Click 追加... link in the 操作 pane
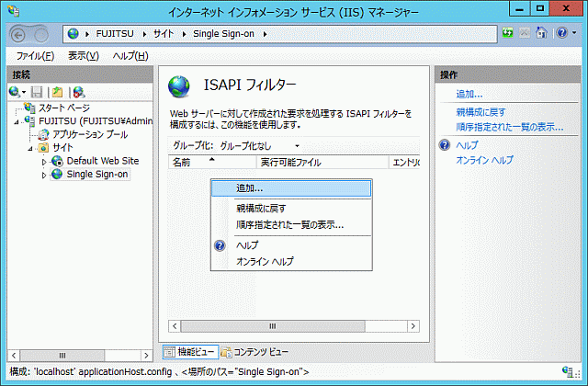588x386 pixels. (x=469, y=94)
